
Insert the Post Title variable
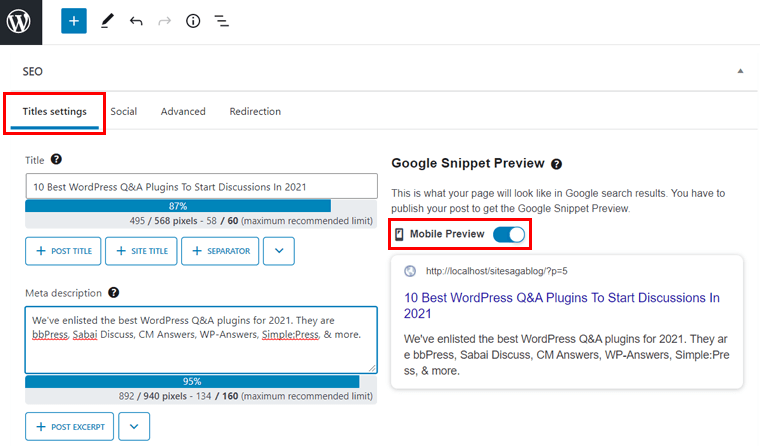click(x=63, y=251)
